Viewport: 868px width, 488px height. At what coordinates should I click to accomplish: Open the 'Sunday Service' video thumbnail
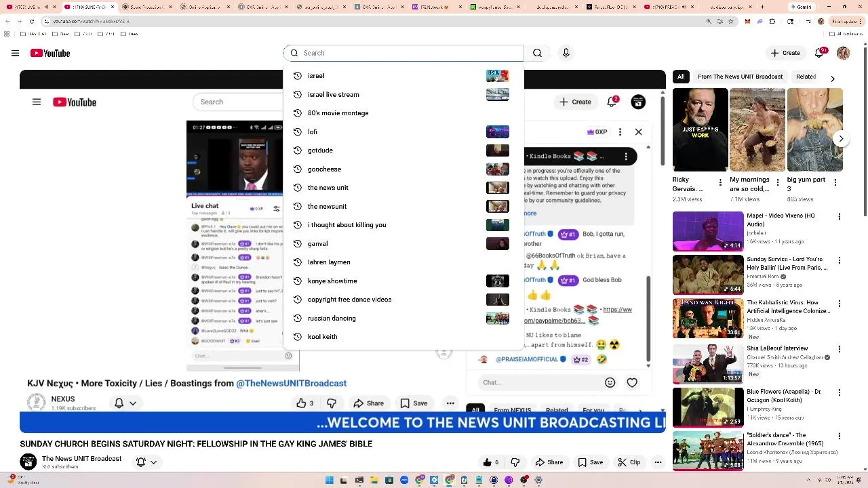click(x=708, y=274)
